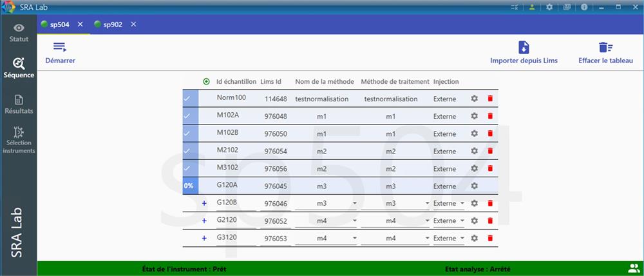Open gear settings for the Norm100 row
The width and height of the screenshot is (644, 276).
pos(474,99)
